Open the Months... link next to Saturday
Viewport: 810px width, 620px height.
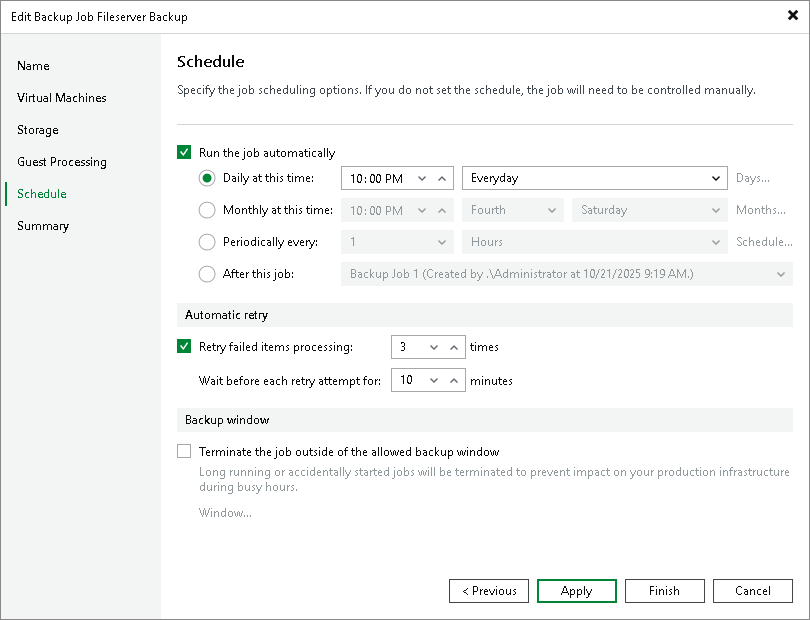click(762, 210)
